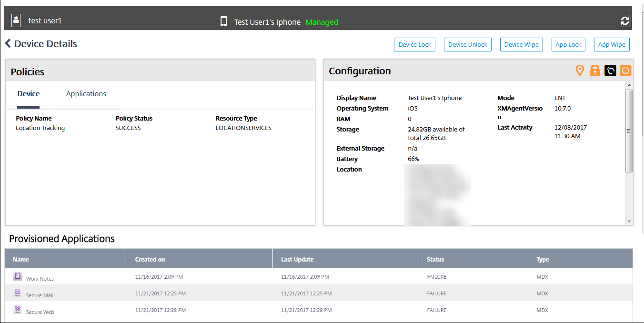Click the App Lock button

point(568,44)
